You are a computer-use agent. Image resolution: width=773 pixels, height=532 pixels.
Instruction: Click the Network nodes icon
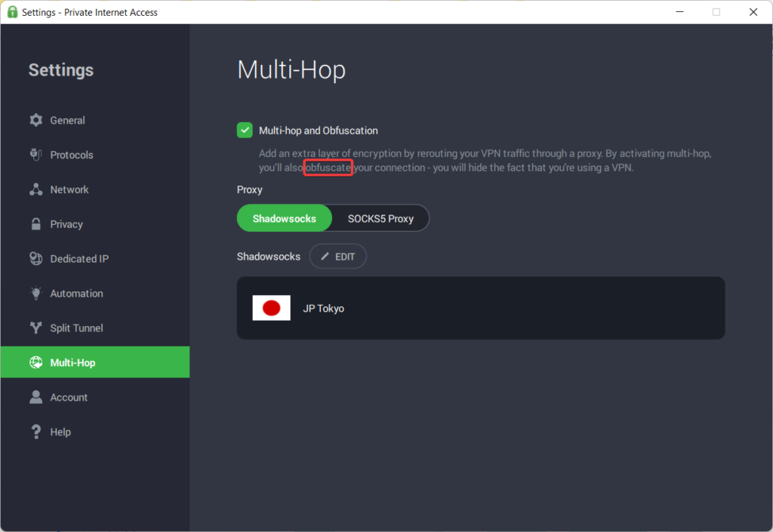(35, 189)
